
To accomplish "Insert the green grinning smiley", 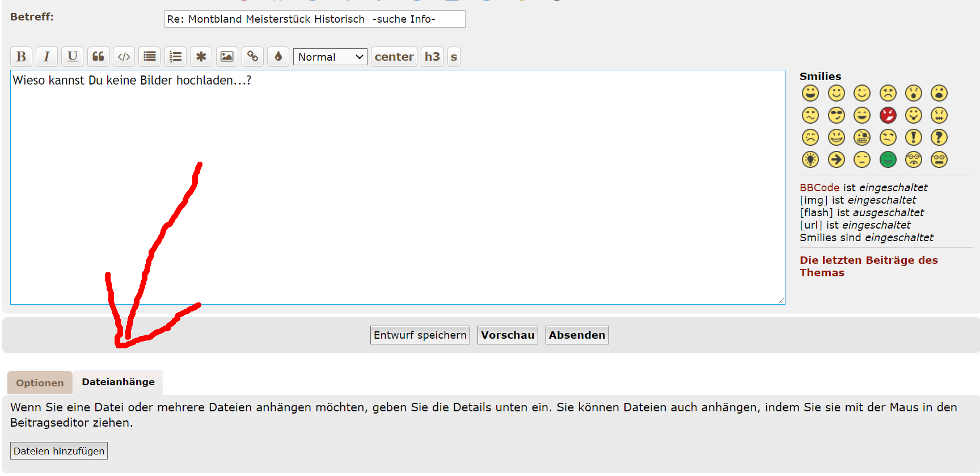I will 888,159.
